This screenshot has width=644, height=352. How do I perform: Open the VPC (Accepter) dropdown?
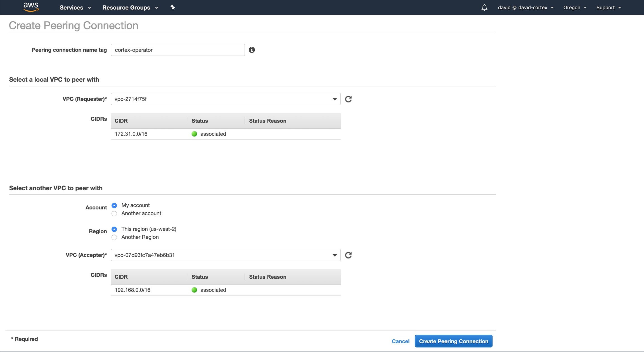(x=225, y=255)
